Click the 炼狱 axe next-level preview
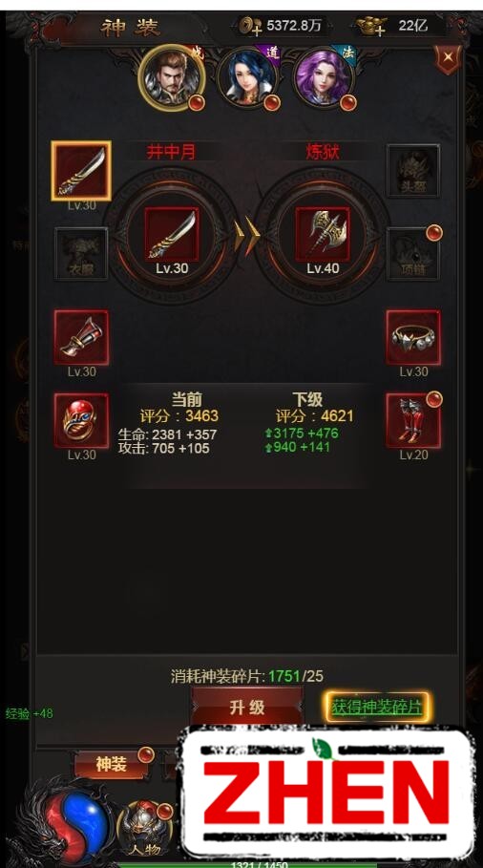The height and width of the screenshot is (868, 483). click(x=323, y=235)
